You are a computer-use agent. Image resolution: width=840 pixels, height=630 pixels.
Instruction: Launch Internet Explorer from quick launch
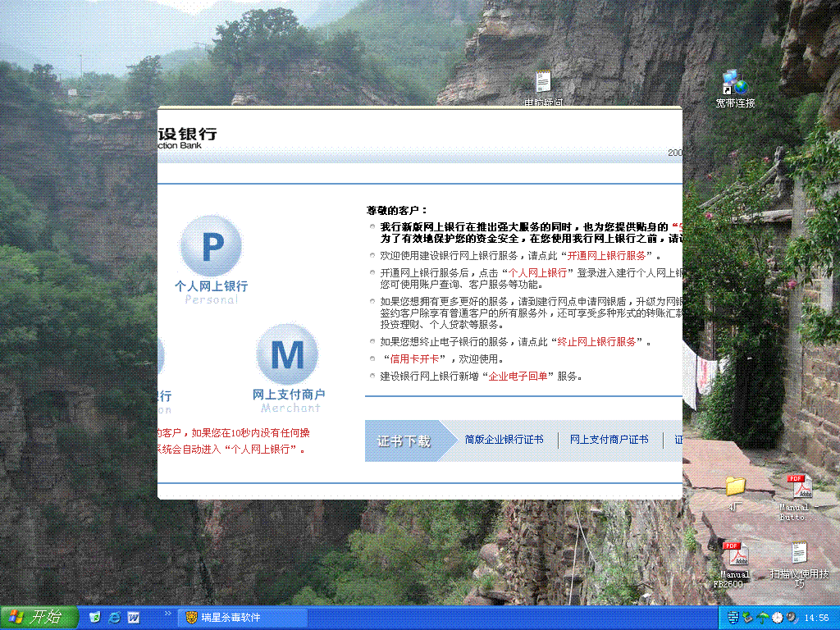pos(114,618)
